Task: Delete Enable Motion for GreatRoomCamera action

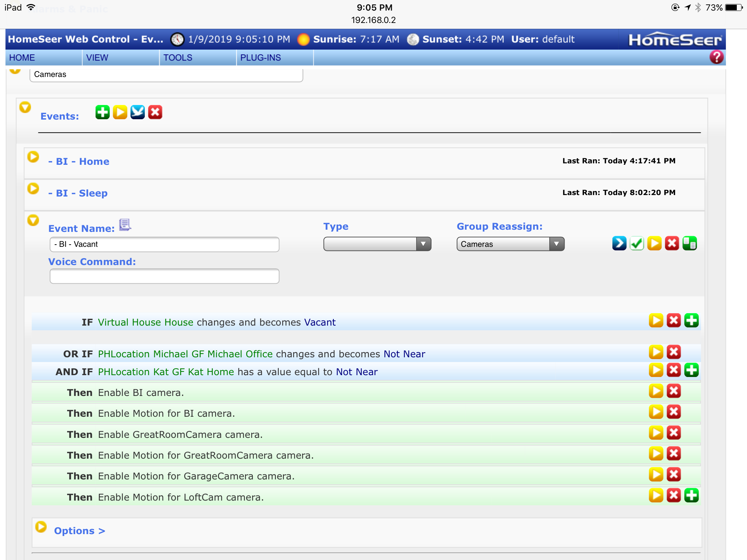Action: pos(674,454)
